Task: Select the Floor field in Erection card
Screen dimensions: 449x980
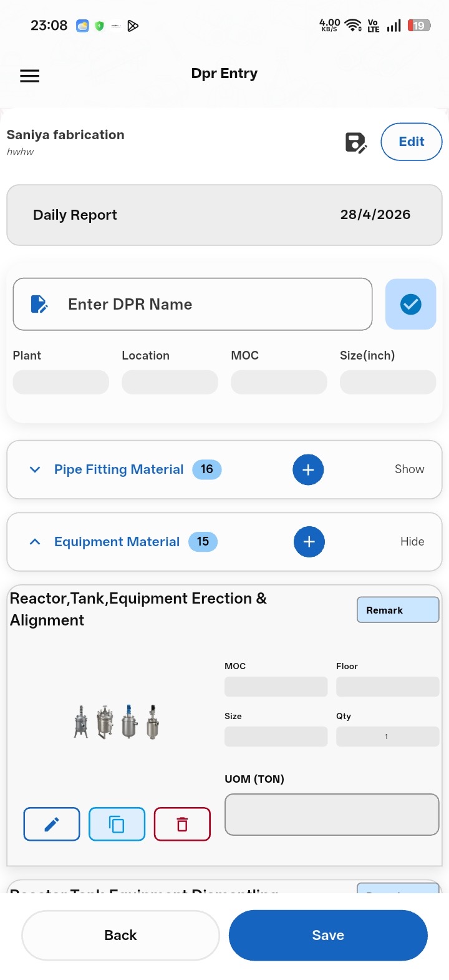Action: coord(388,687)
